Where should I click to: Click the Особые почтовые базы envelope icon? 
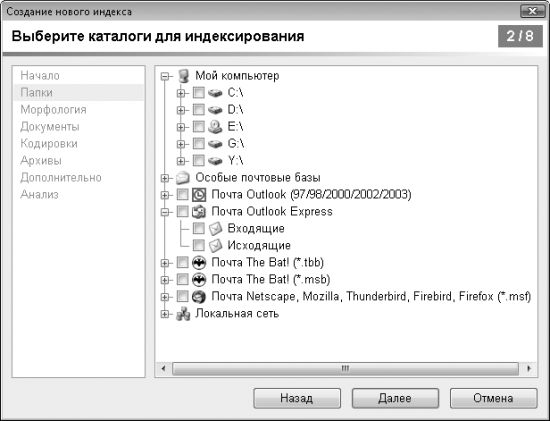coord(183,178)
